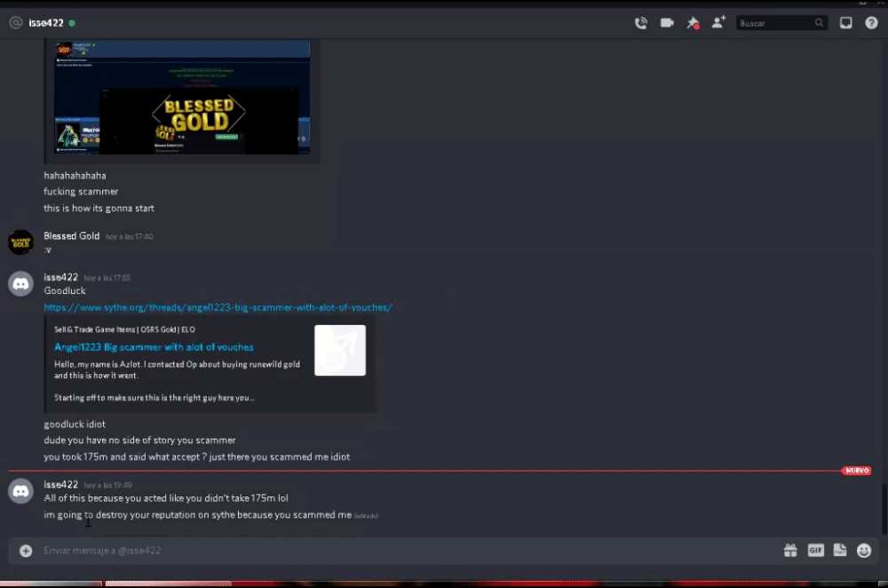This screenshot has height=588, width=888.
Task: Open Angel1223 Big scammer embed title
Action: (154, 347)
